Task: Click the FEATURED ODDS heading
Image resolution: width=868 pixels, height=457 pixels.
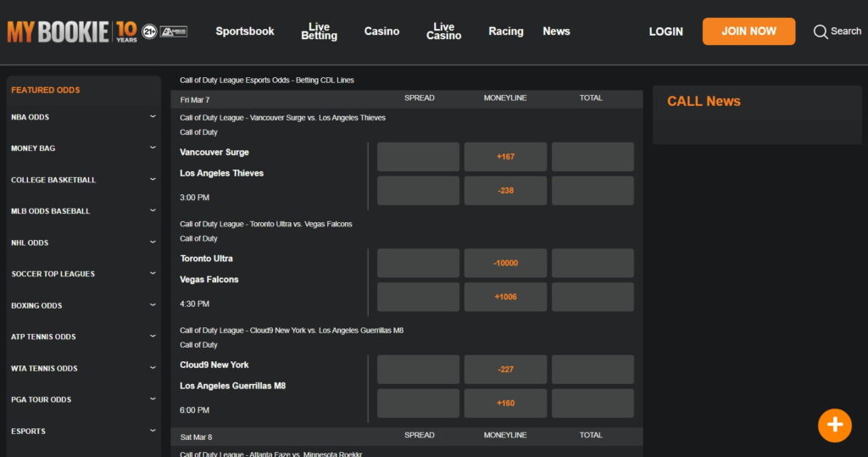Action: 46,90
